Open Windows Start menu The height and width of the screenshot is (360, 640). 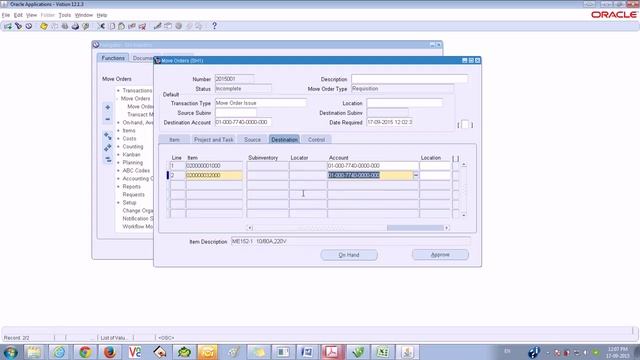10,352
